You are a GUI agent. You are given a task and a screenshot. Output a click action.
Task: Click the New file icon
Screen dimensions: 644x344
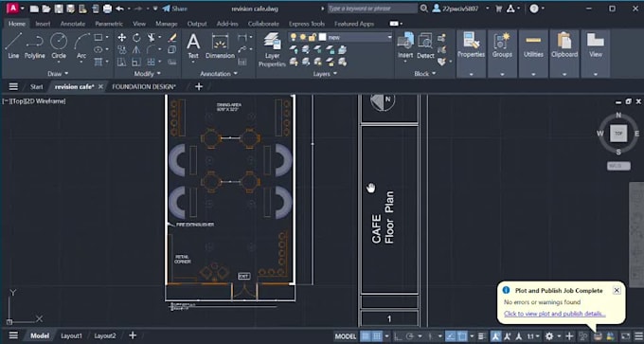pyautogui.click(x=34, y=9)
